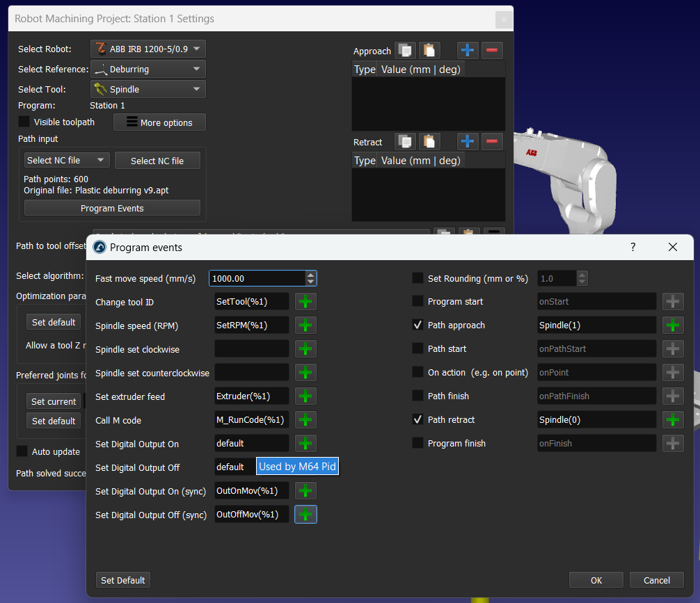
Task: Click green plus next to Change tool ID
Action: 306,301
